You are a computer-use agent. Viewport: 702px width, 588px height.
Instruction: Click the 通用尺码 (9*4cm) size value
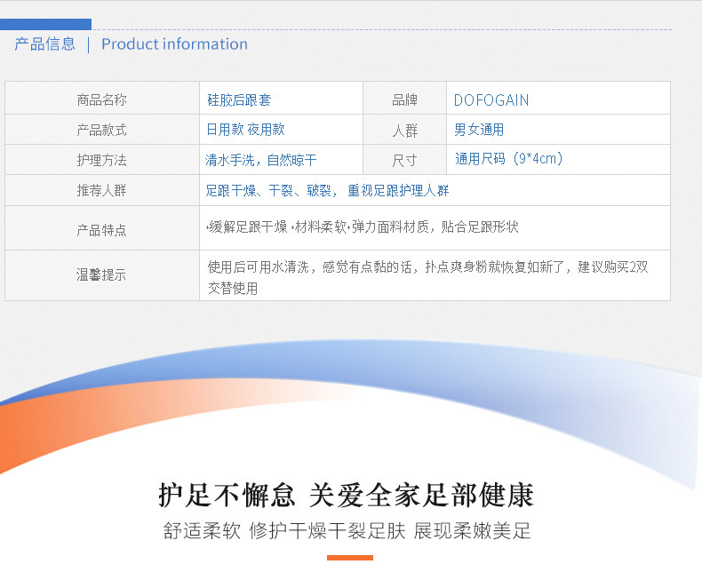point(508,158)
